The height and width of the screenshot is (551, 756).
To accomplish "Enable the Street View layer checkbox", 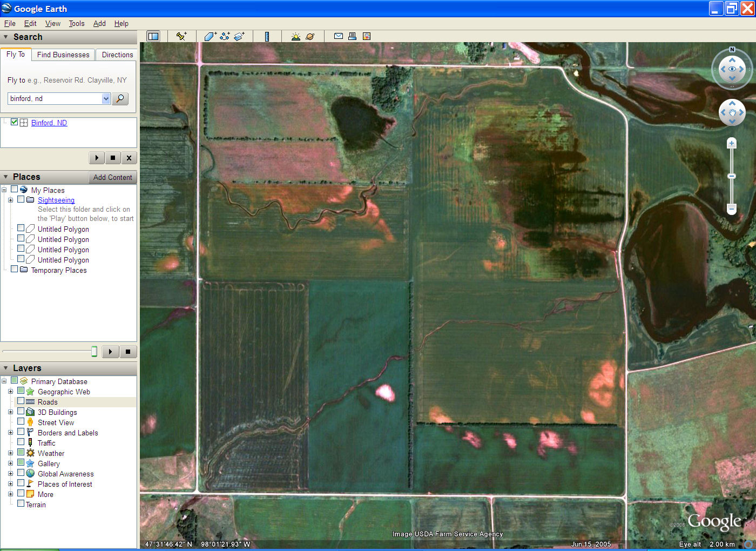I will point(21,421).
